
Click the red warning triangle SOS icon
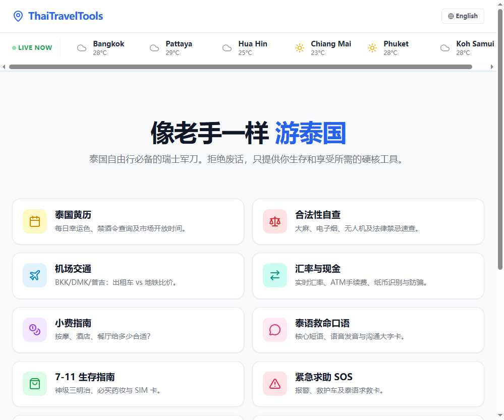(275, 384)
